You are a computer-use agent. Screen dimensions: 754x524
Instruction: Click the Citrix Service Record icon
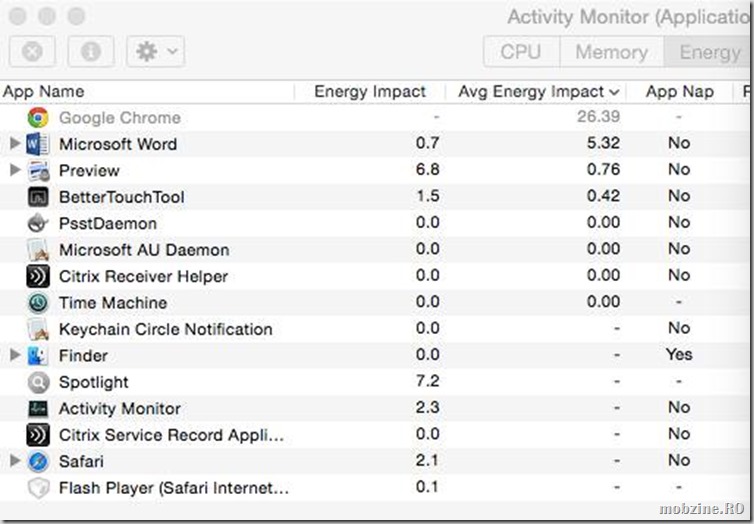tap(38, 435)
